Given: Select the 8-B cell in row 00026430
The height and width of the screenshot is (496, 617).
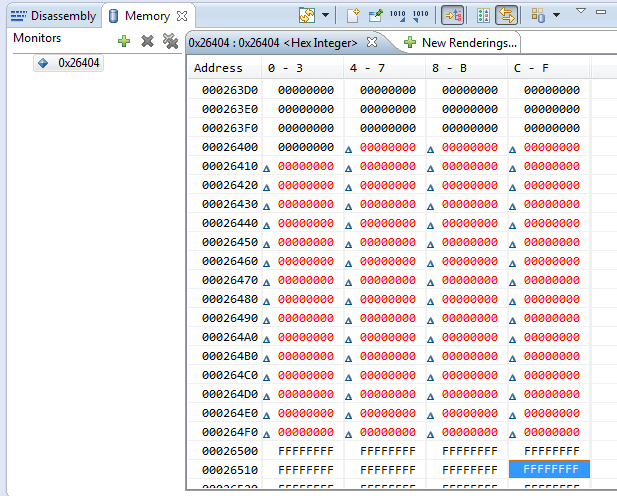Looking at the screenshot, I should pos(469,204).
